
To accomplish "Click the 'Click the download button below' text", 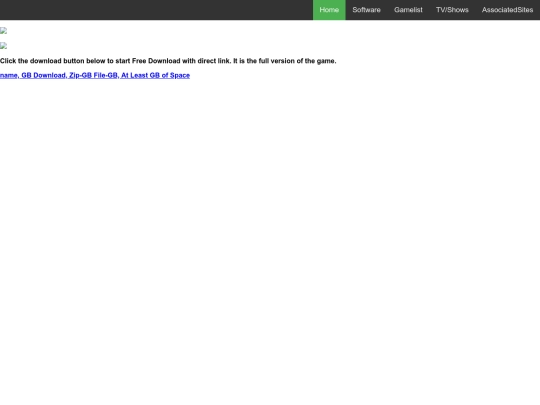I will (x=168, y=61).
